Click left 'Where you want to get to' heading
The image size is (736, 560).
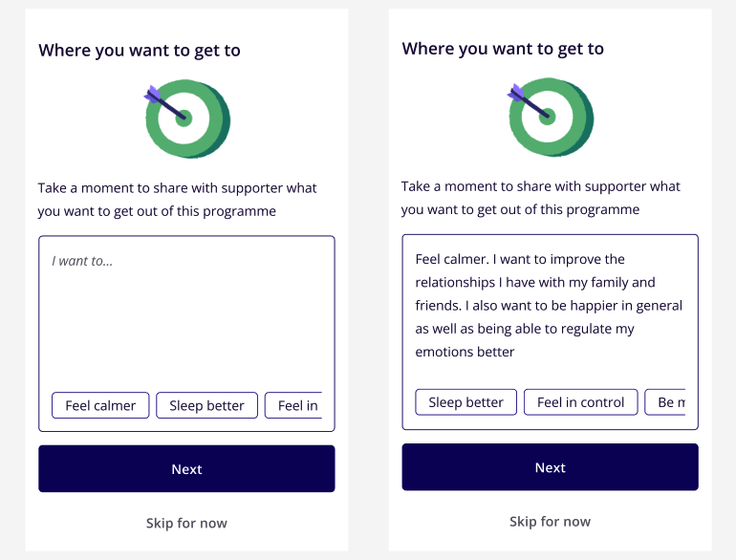140,51
